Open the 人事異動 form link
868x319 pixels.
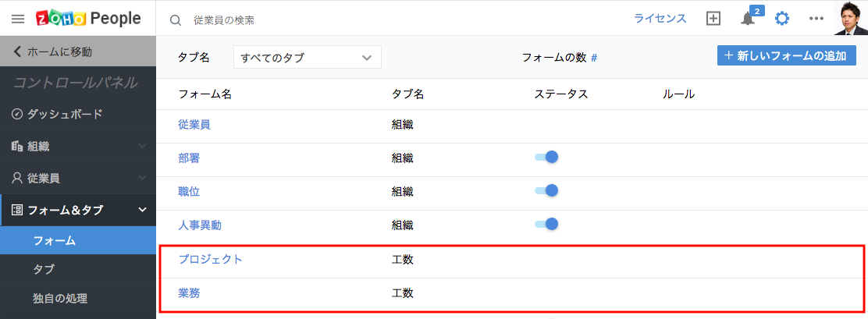200,225
